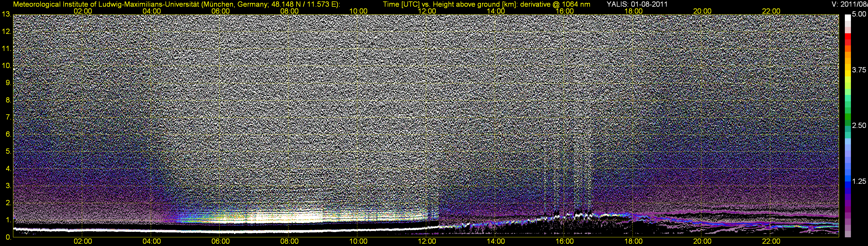Screen dimensions: 868x246
Task: Click the 04:00 label on the top time axis
Action: coord(152,11)
